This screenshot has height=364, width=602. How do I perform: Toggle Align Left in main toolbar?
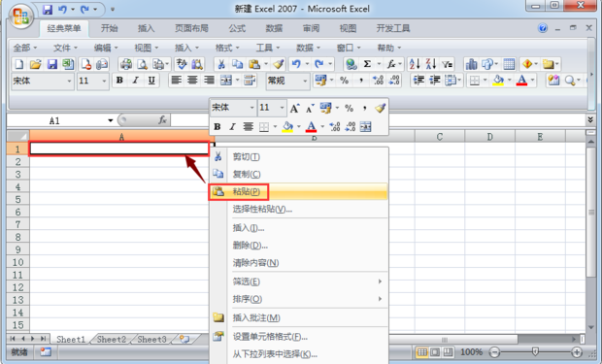pos(176,81)
